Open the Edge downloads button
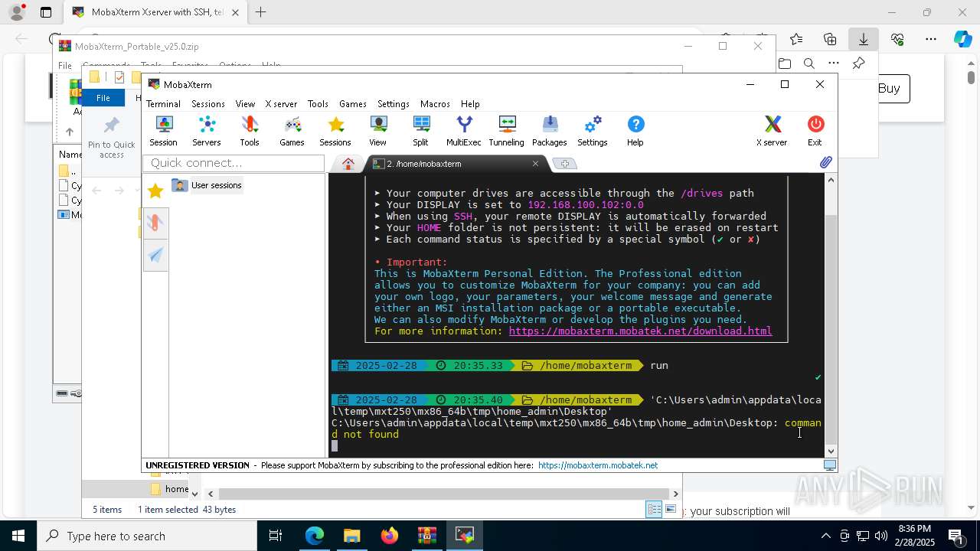Viewport: 980px width, 551px height. (864, 39)
